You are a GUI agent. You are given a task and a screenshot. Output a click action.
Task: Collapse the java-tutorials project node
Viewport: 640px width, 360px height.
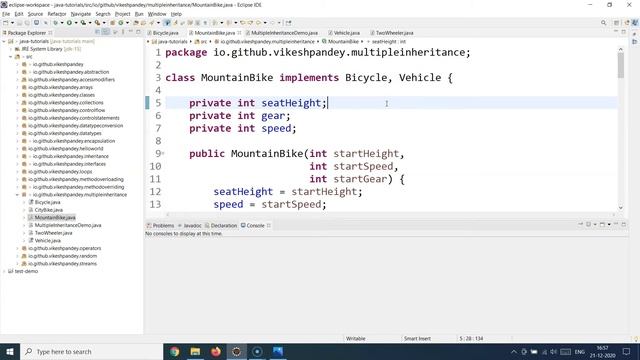click(4, 41)
